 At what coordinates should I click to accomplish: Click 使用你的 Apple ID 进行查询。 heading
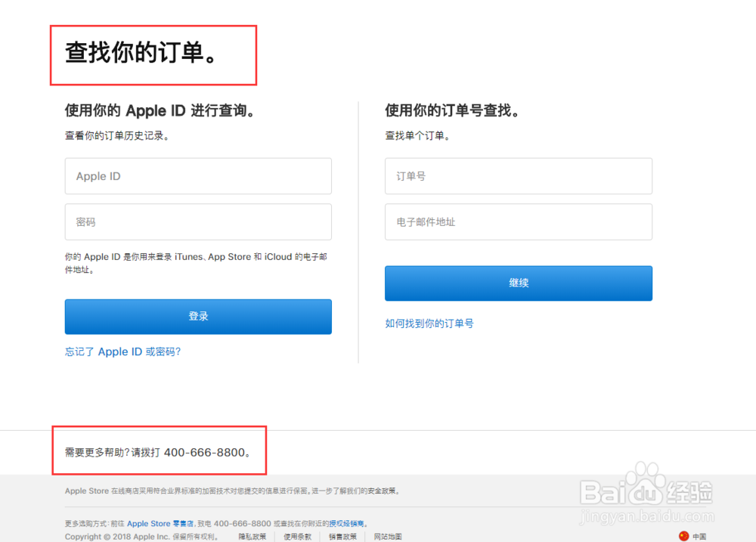tap(160, 110)
